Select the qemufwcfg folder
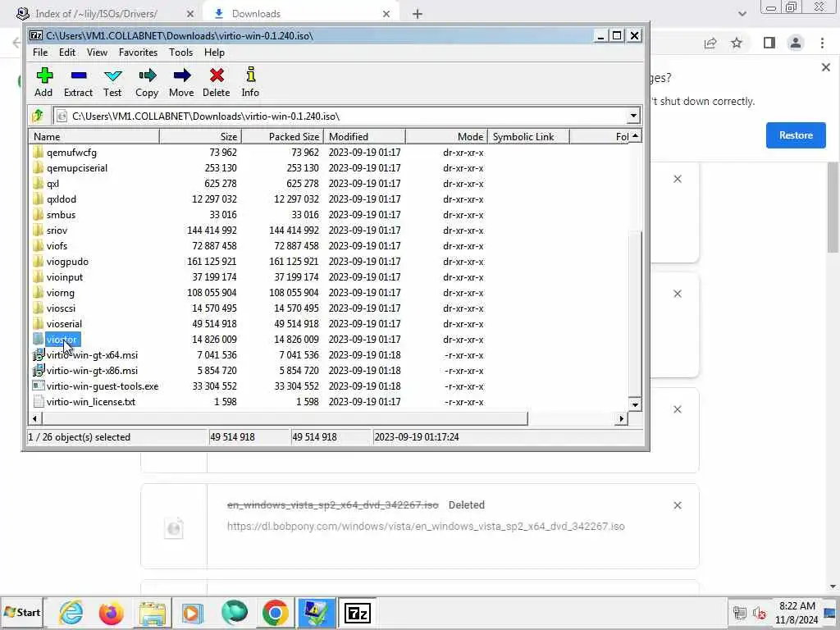The height and width of the screenshot is (630, 840). coord(71,153)
